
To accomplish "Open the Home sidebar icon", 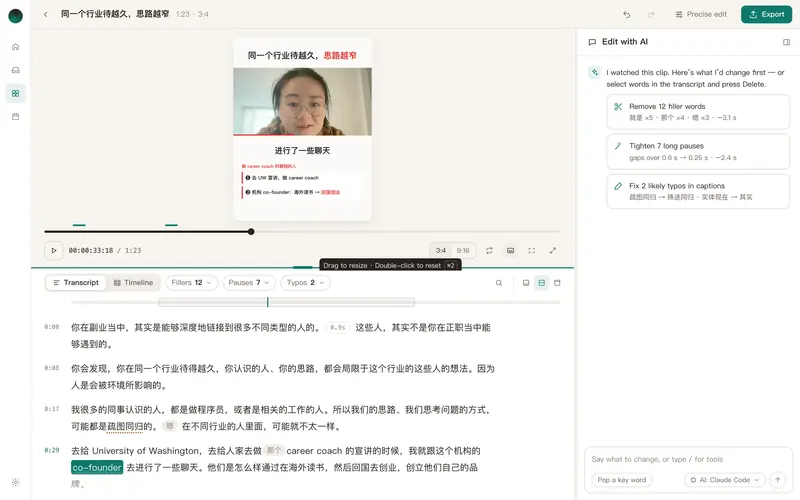I will coord(15,47).
